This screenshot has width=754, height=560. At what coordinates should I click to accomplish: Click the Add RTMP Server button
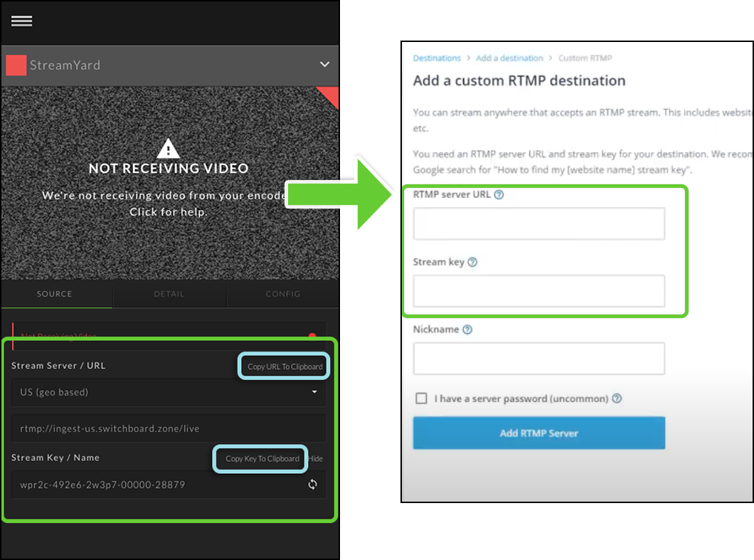click(538, 433)
